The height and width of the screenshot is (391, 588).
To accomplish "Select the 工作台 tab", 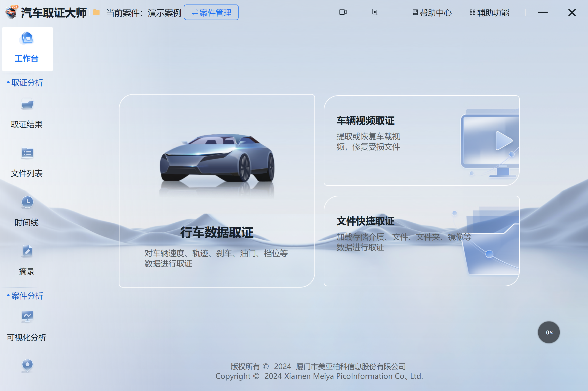I will point(27,49).
